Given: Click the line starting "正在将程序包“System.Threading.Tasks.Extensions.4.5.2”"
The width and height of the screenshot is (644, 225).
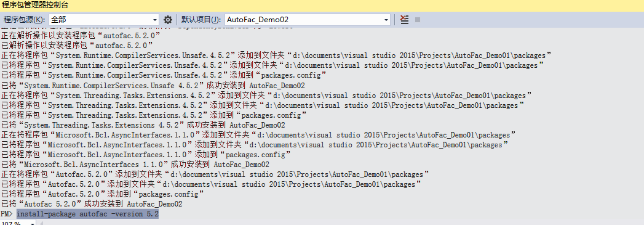Looking at the screenshot, I should pos(266,95).
